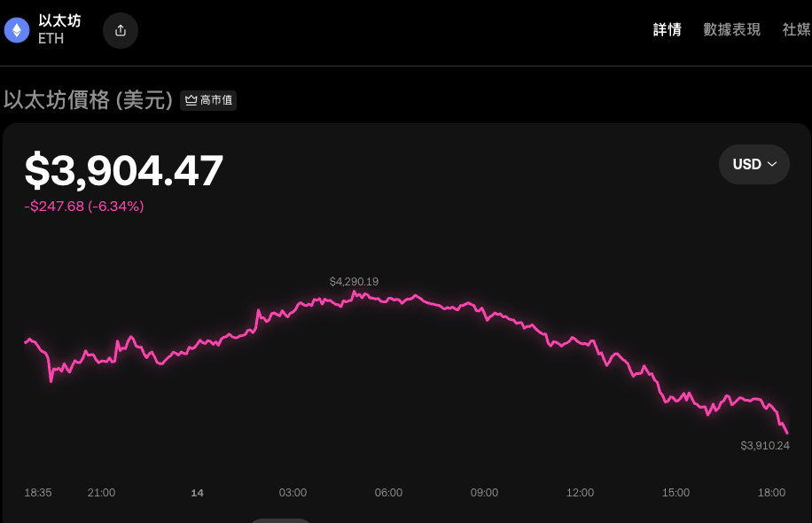Click the small rank icon beside 高市值
812x523 pixels.
[189, 100]
